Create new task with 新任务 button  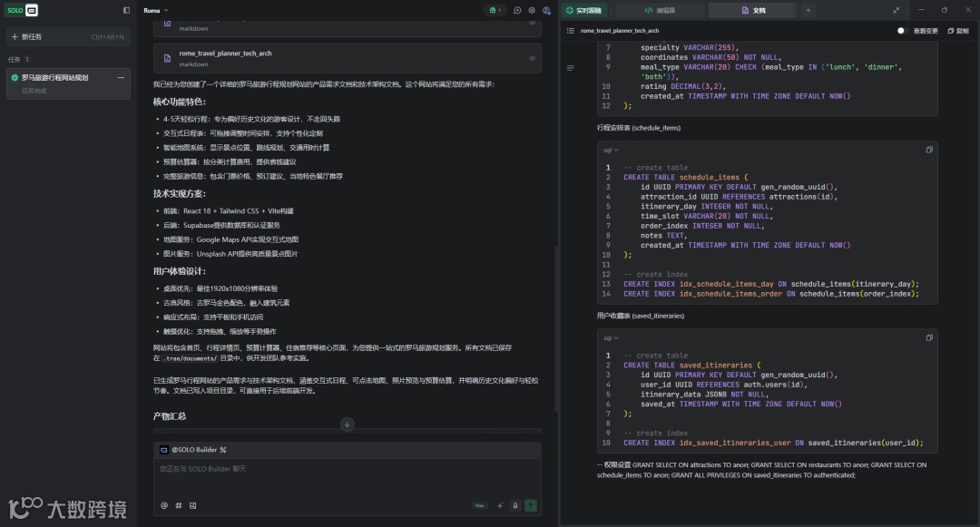pyautogui.click(x=68, y=37)
